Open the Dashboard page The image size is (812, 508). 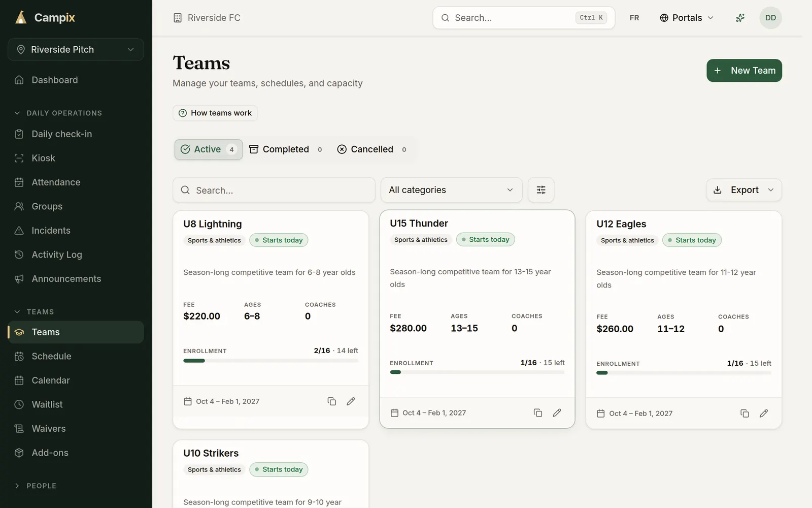[76, 80]
